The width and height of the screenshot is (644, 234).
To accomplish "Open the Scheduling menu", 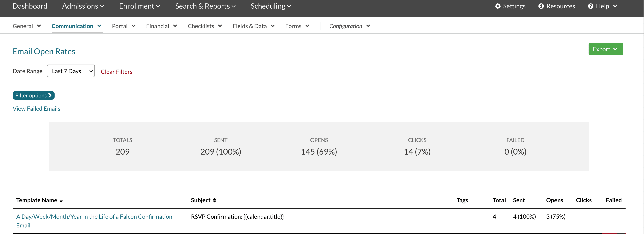I will (x=270, y=6).
